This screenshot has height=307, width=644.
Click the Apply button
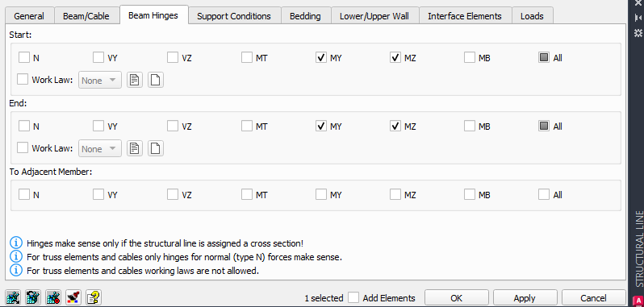click(x=525, y=297)
